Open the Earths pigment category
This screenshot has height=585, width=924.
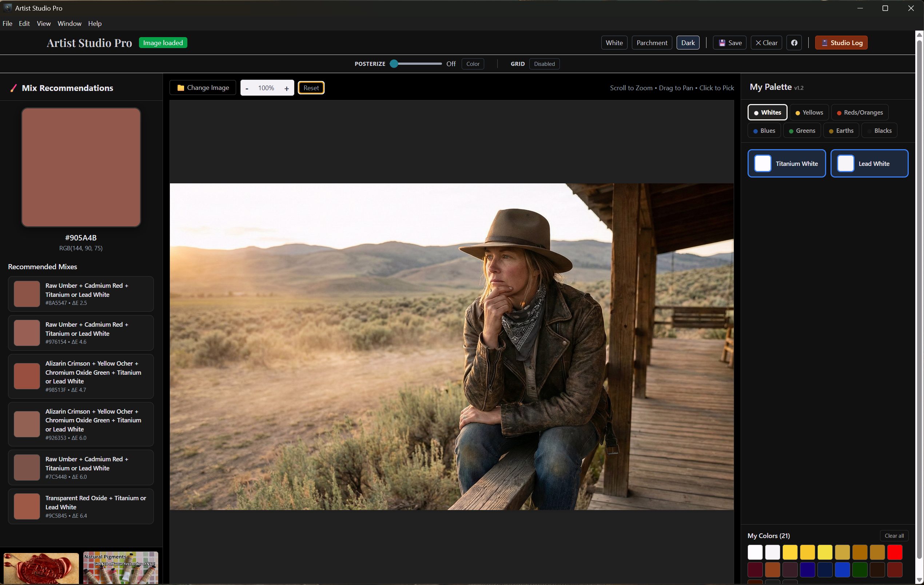pos(841,131)
